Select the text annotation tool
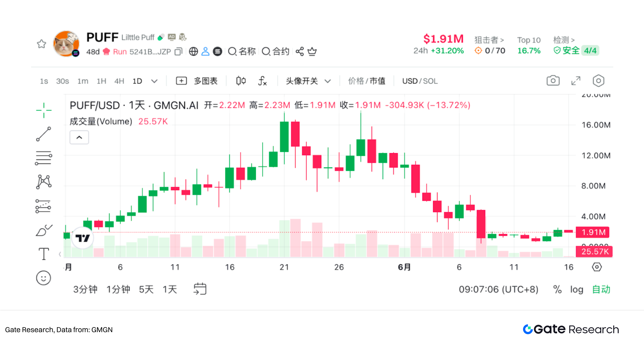Viewport: 644px width, 349px height. (x=44, y=254)
